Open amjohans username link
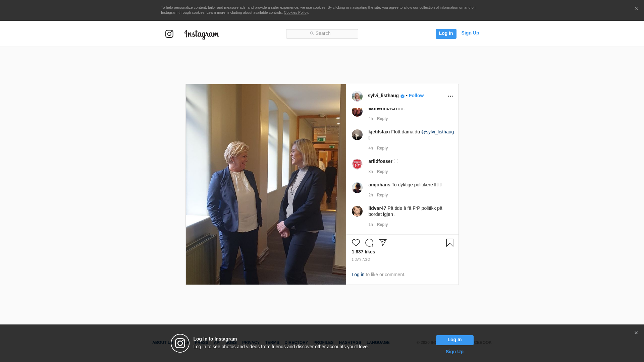The image size is (644, 362). pos(379,185)
